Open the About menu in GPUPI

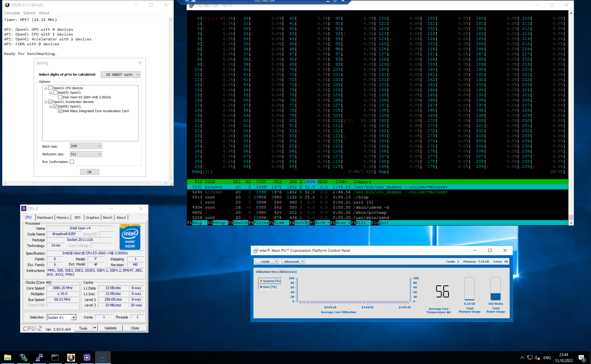(x=44, y=13)
